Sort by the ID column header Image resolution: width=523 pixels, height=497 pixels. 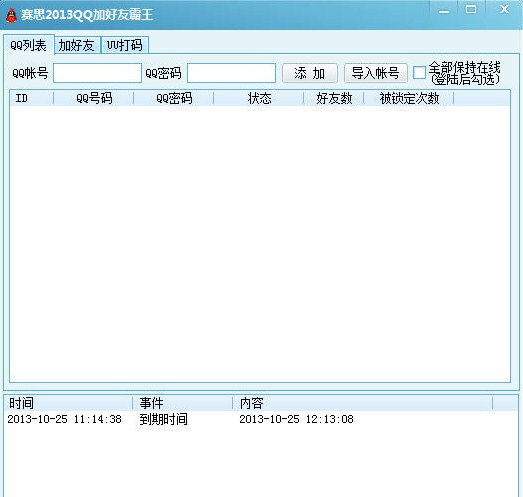point(31,98)
